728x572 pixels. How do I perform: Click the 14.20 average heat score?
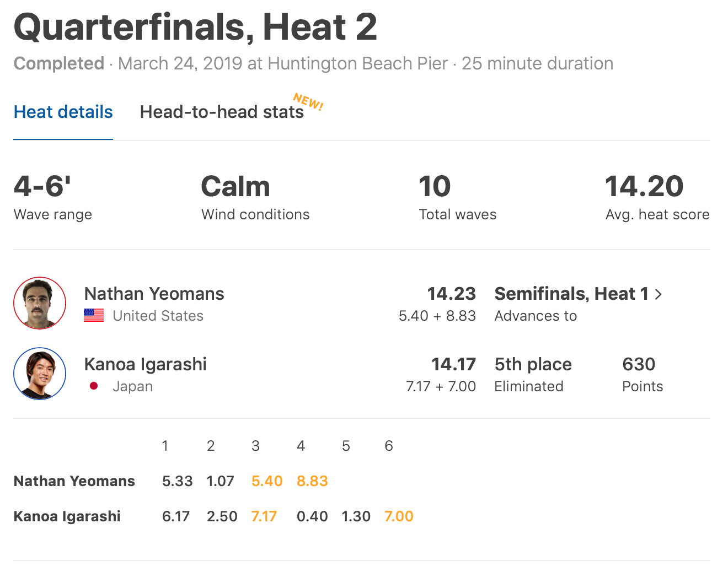pyautogui.click(x=644, y=186)
